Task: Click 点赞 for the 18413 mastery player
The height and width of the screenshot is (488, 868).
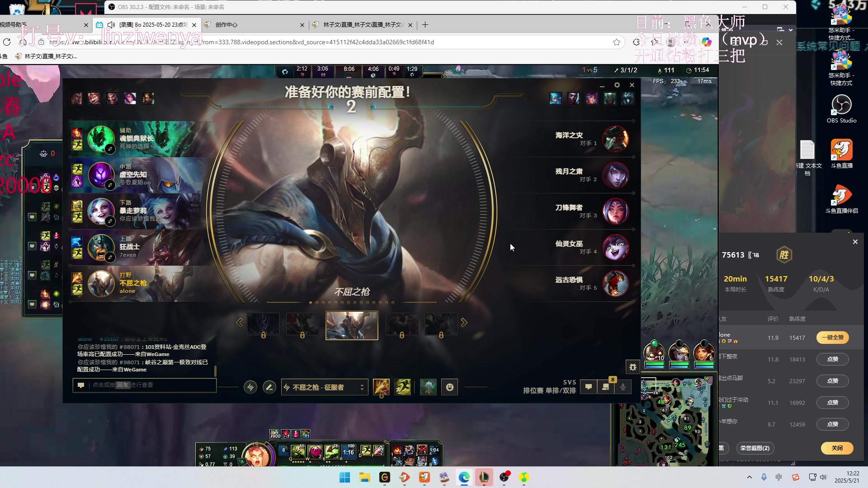Action: click(x=833, y=359)
